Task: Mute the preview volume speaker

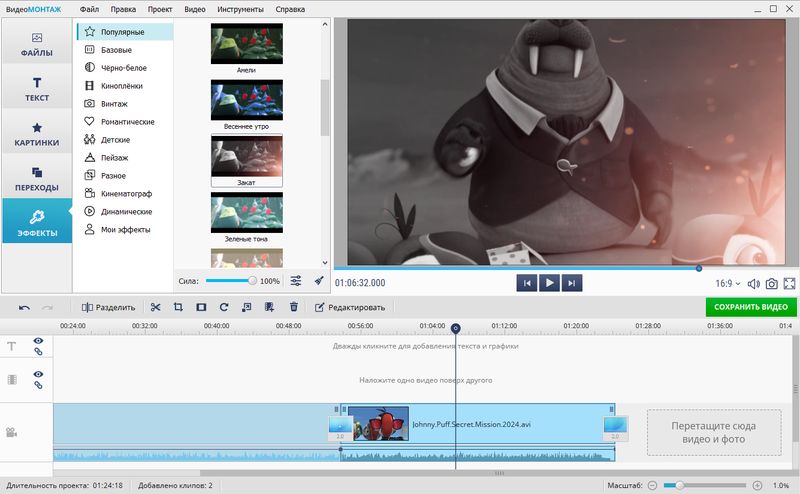Action: coord(754,284)
